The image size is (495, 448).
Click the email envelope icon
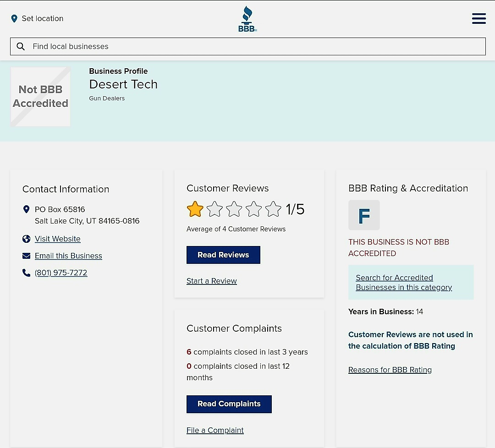pos(27,256)
